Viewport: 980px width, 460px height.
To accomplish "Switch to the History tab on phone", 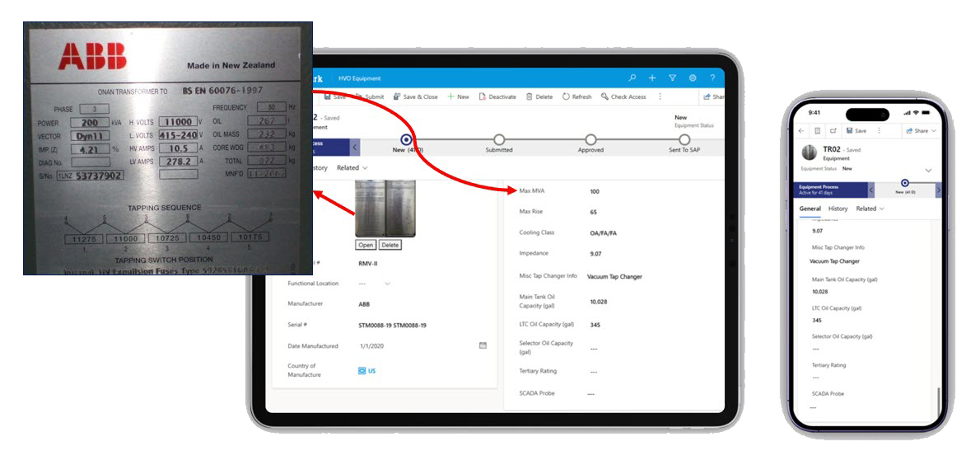I will tap(838, 209).
